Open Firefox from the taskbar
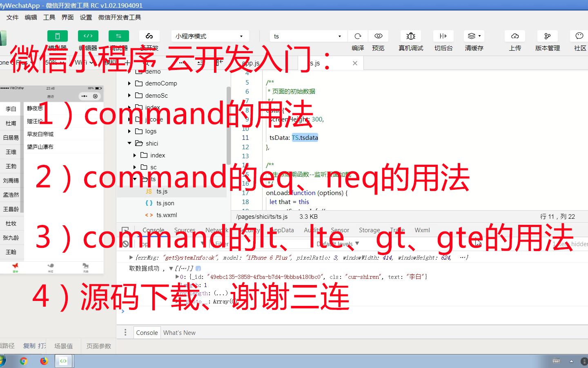Viewport: 588px width, 368px height. point(44,361)
